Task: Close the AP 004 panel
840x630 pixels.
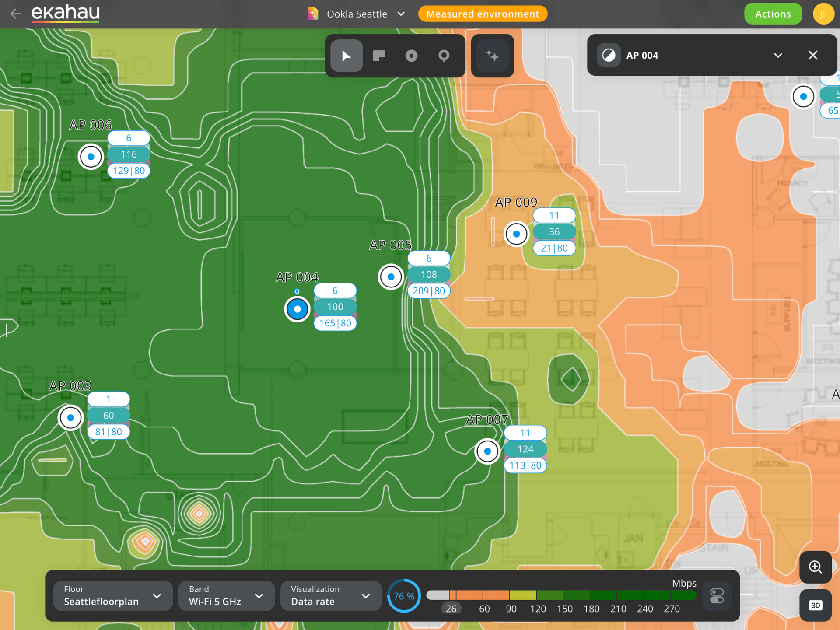Action: 813,55
